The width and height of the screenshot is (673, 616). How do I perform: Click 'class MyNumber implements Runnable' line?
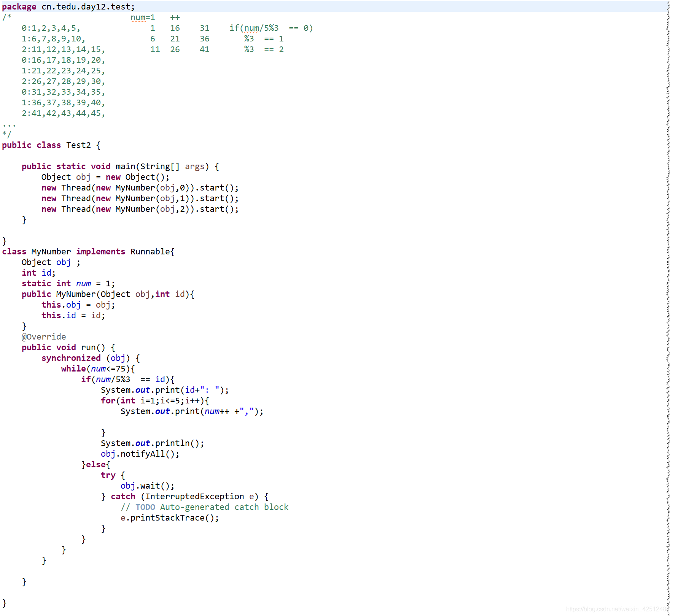click(88, 251)
